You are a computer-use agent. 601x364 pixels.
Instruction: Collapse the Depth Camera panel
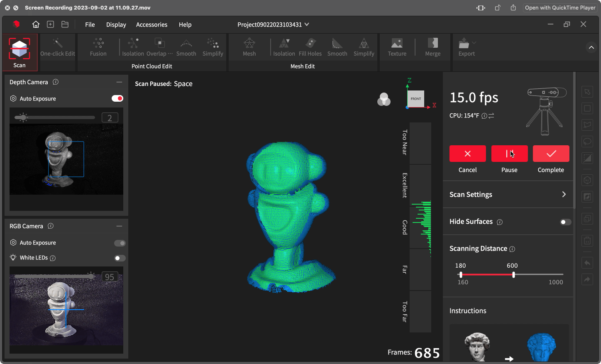(x=120, y=82)
